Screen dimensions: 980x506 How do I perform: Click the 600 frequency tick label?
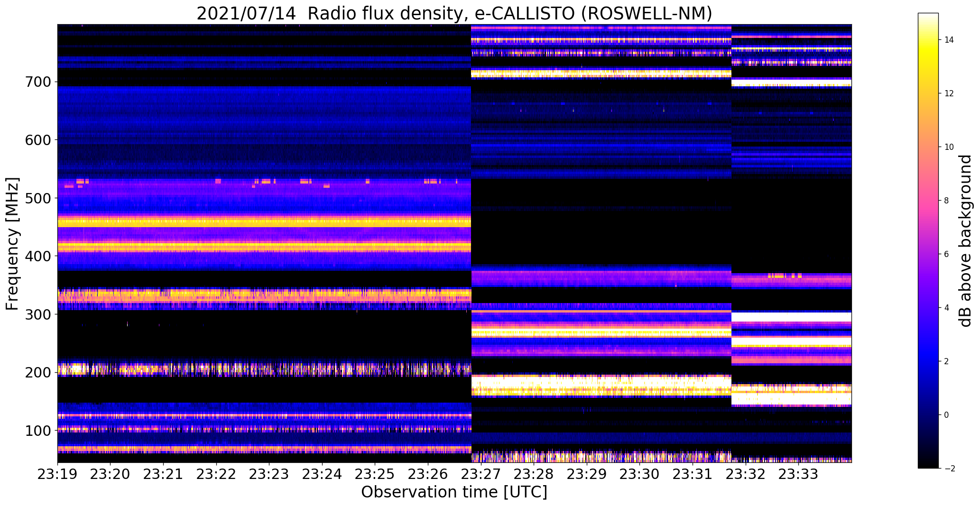click(37, 140)
